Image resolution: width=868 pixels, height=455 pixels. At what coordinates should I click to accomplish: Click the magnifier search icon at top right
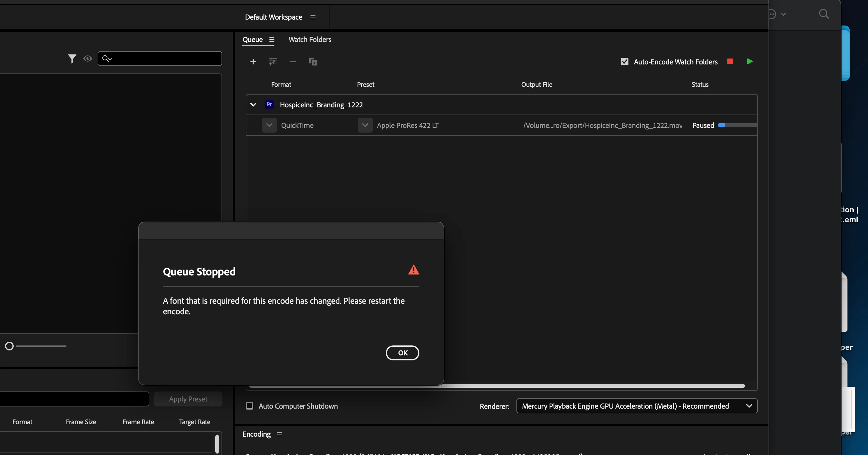(x=824, y=14)
